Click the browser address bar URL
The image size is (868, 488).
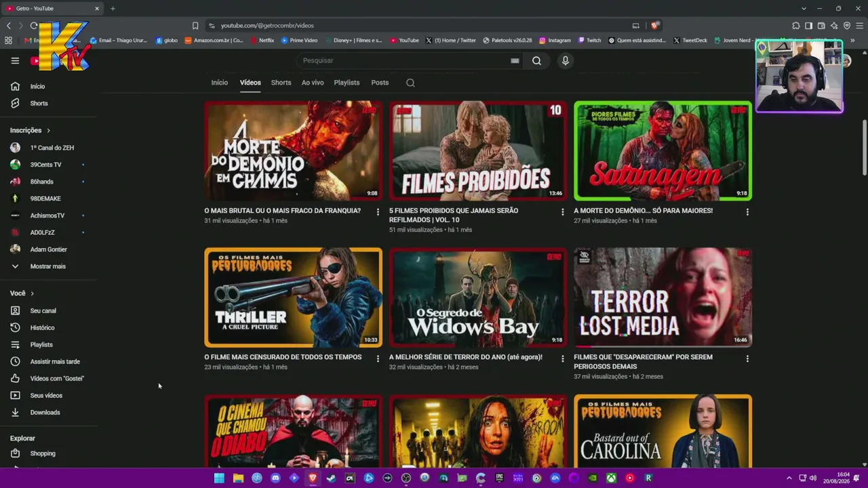click(x=267, y=26)
